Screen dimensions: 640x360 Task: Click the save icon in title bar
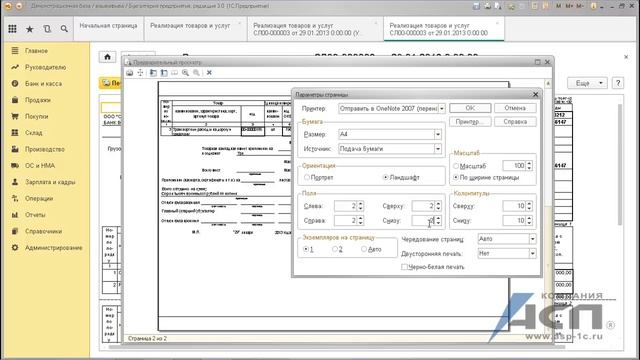[476, 6]
